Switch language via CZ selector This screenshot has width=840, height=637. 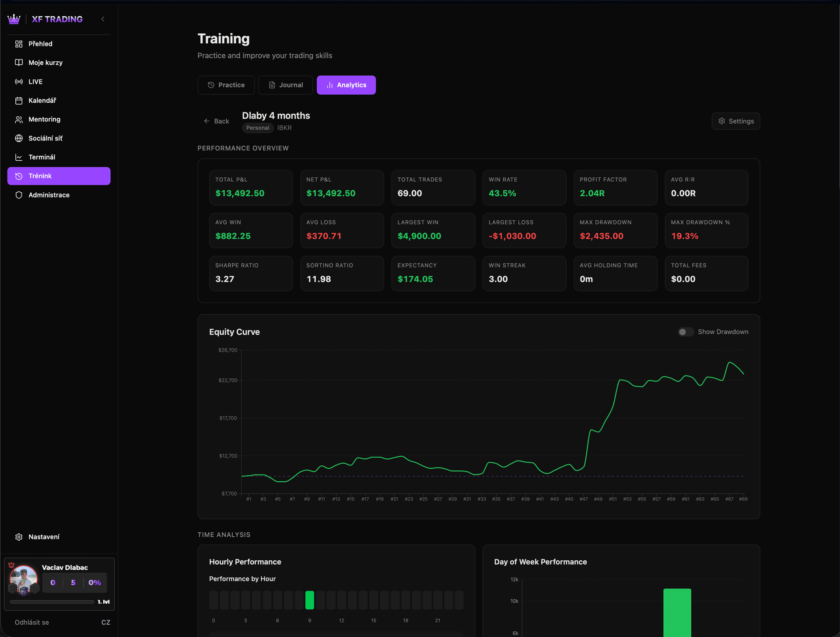pos(105,622)
